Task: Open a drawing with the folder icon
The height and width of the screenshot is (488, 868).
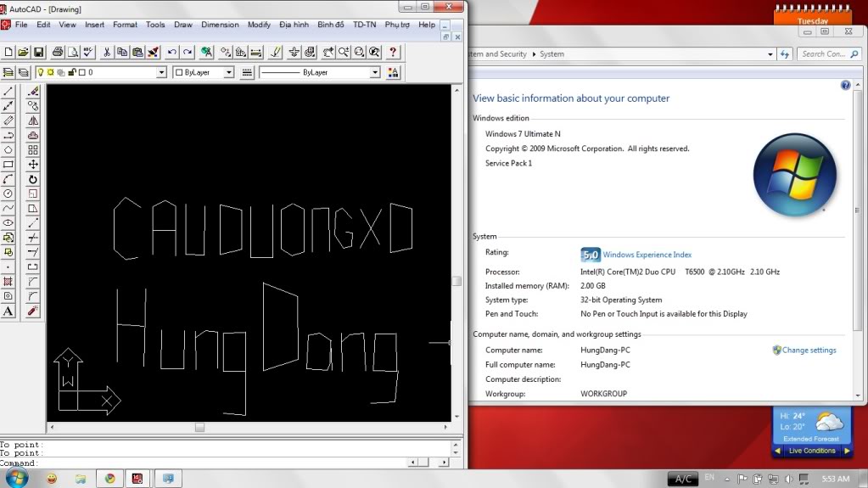Action: coord(23,52)
